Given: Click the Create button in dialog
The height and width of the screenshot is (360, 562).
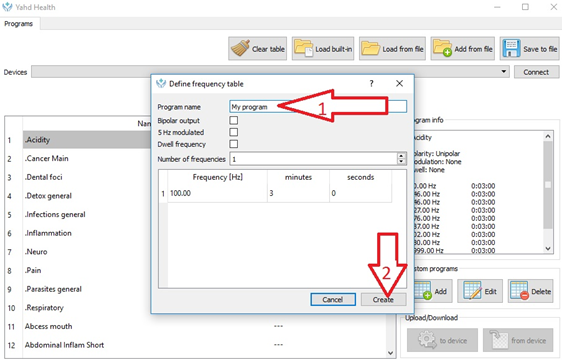Looking at the screenshot, I should (x=383, y=299).
